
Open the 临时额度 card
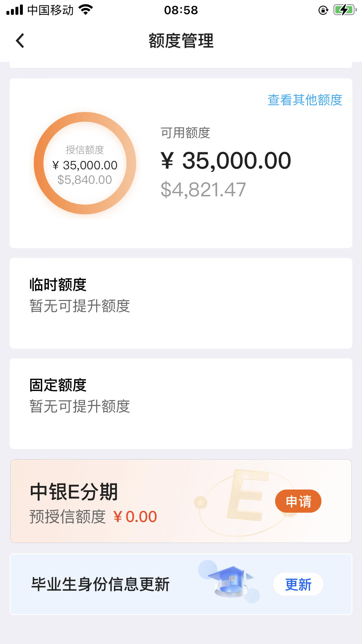(181, 303)
